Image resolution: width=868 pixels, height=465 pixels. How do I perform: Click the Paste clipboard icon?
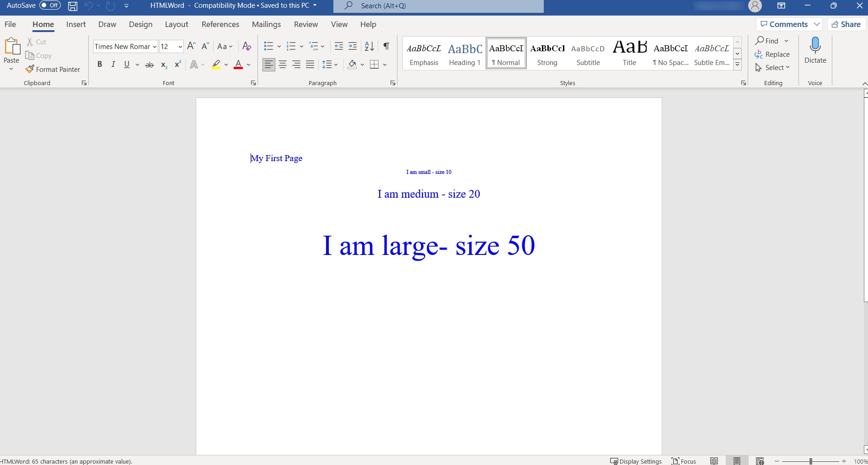pyautogui.click(x=11, y=47)
